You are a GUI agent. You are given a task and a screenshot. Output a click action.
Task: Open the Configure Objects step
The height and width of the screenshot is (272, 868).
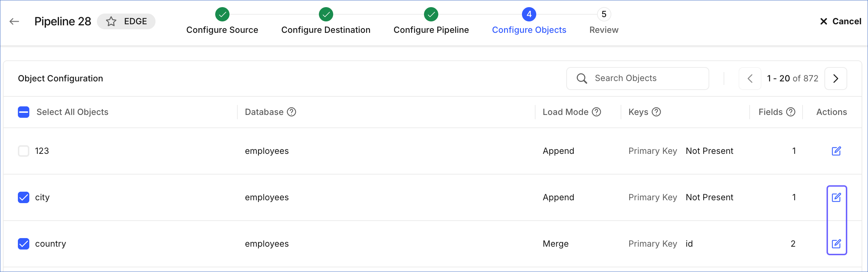point(529,30)
